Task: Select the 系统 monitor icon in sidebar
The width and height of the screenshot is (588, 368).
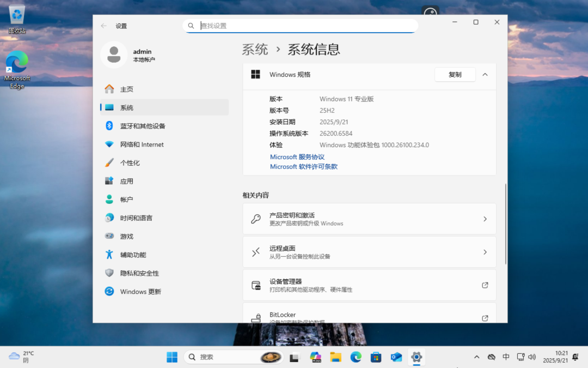Action: pyautogui.click(x=109, y=107)
